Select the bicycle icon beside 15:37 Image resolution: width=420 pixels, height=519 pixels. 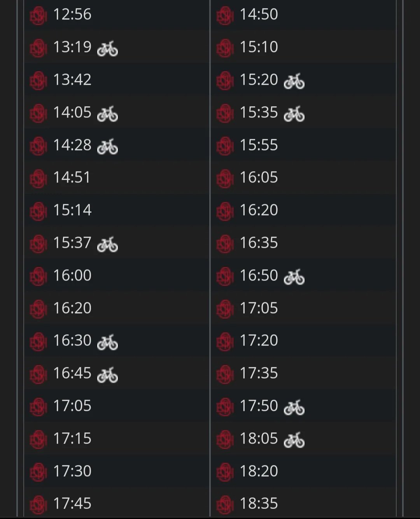(107, 244)
